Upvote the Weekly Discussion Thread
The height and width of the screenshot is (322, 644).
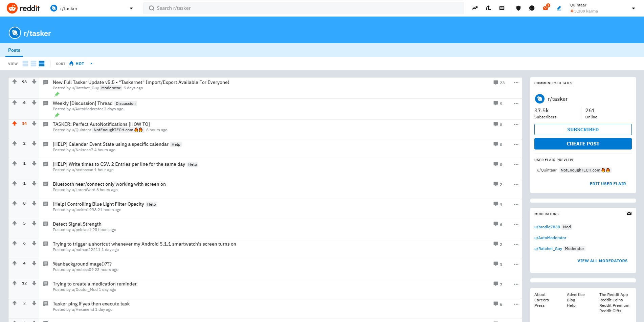[x=14, y=102]
